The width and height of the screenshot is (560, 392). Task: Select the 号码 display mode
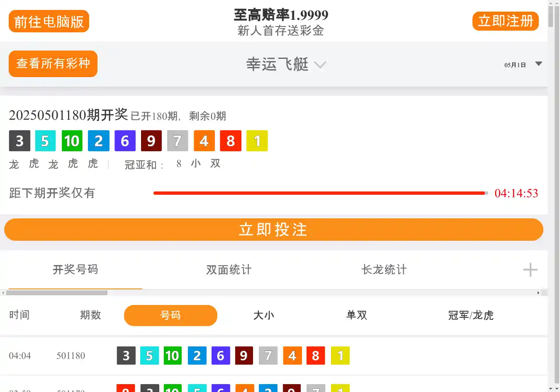(x=170, y=315)
